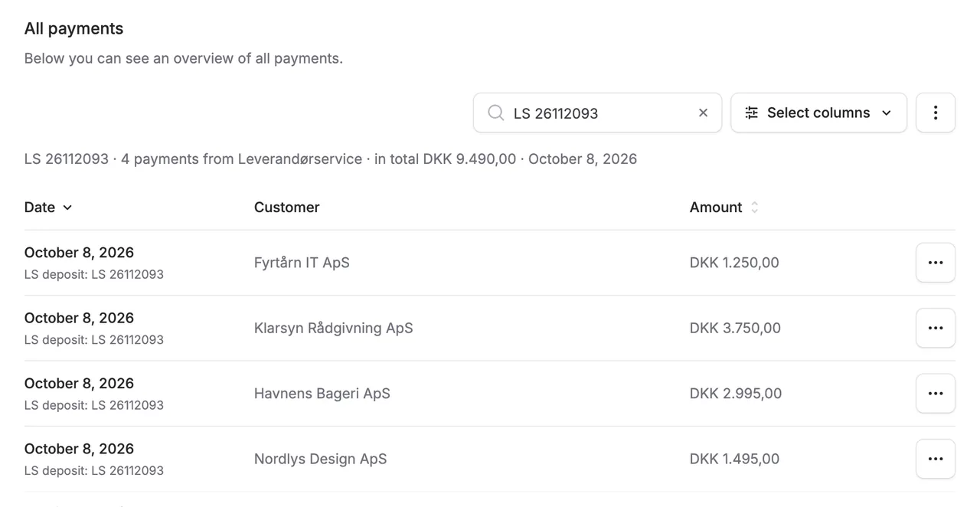980x507 pixels.
Task: Click amount DKK 3.750,00
Action: point(735,328)
